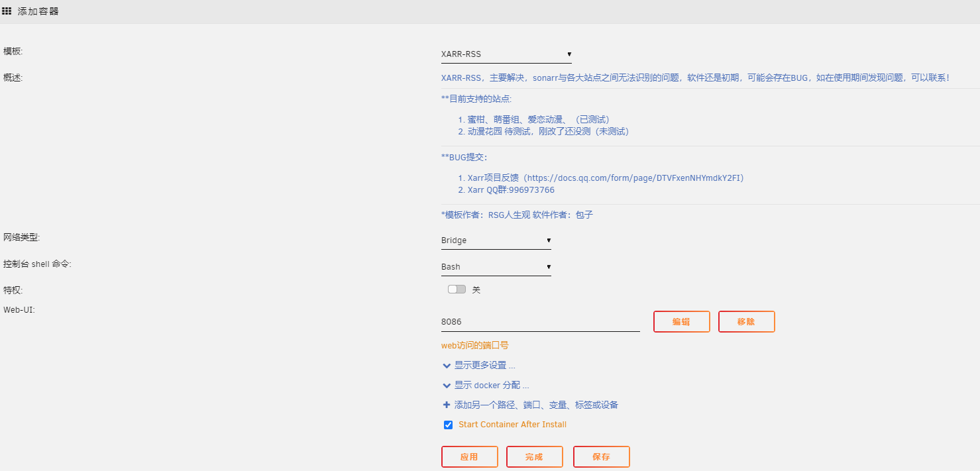Open the 模板 template dropdown

pos(506,54)
